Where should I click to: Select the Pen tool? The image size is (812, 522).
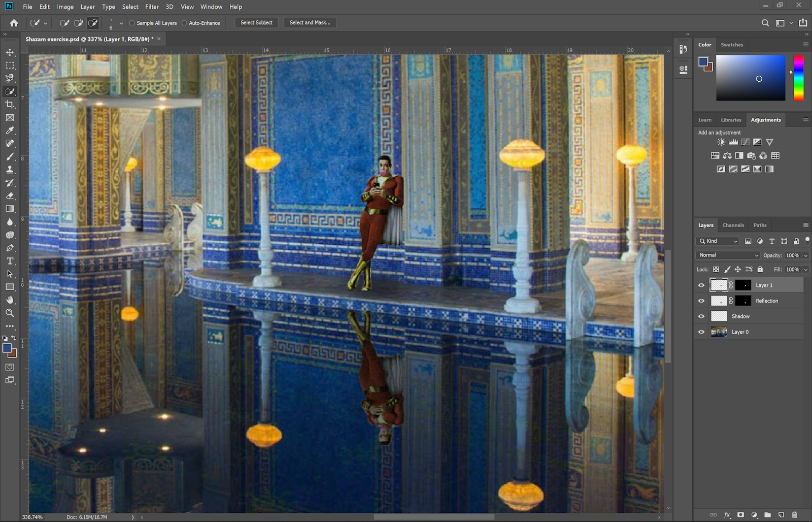pyautogui.click(x=10, y=248)
